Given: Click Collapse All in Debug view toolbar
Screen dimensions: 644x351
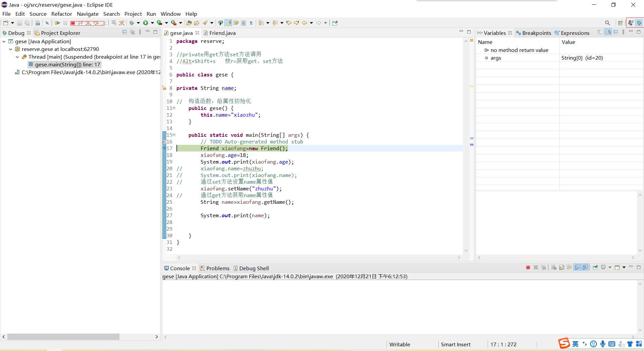Looking at the screenshot, I should tap(124, 32).
